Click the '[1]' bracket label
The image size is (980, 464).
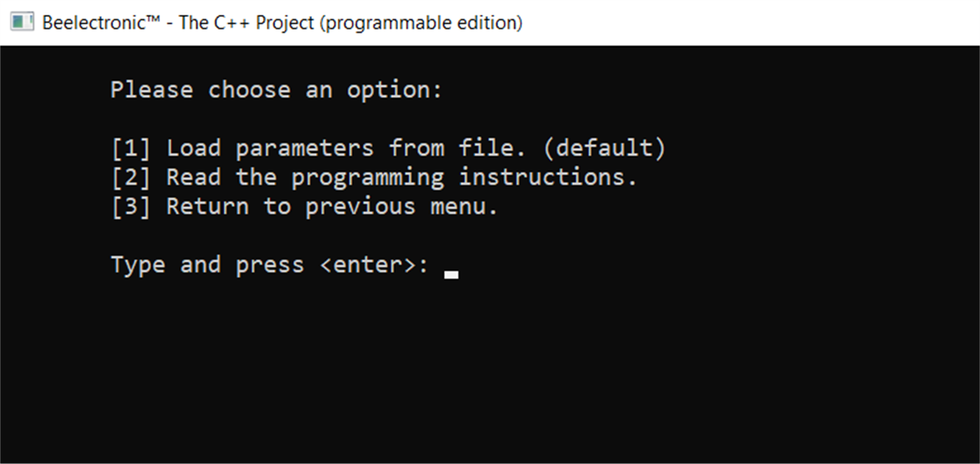[130, 148]
